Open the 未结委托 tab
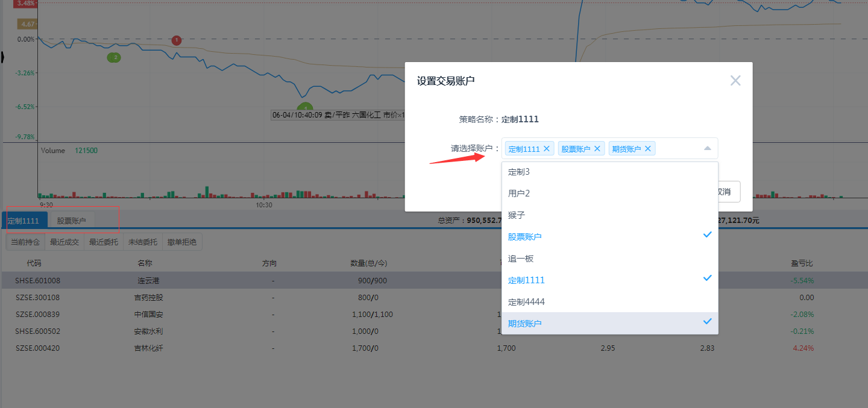 (143, 242)
